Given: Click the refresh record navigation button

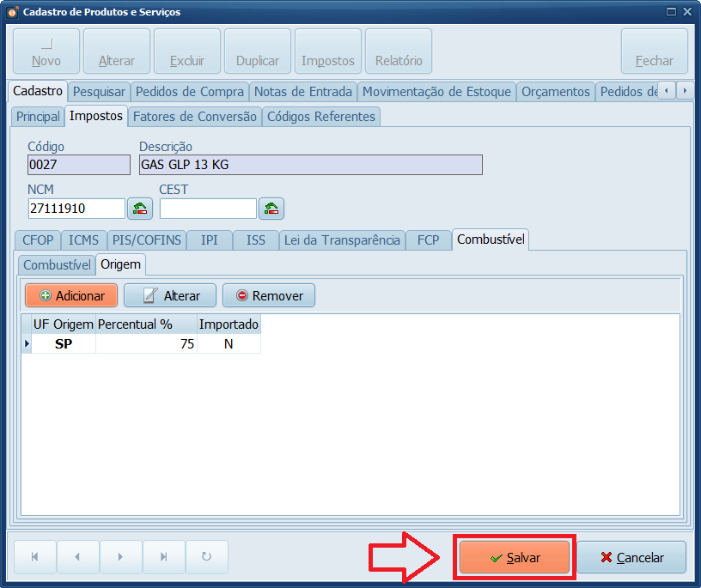Looking at the screenshot, I should coord(206,557).
